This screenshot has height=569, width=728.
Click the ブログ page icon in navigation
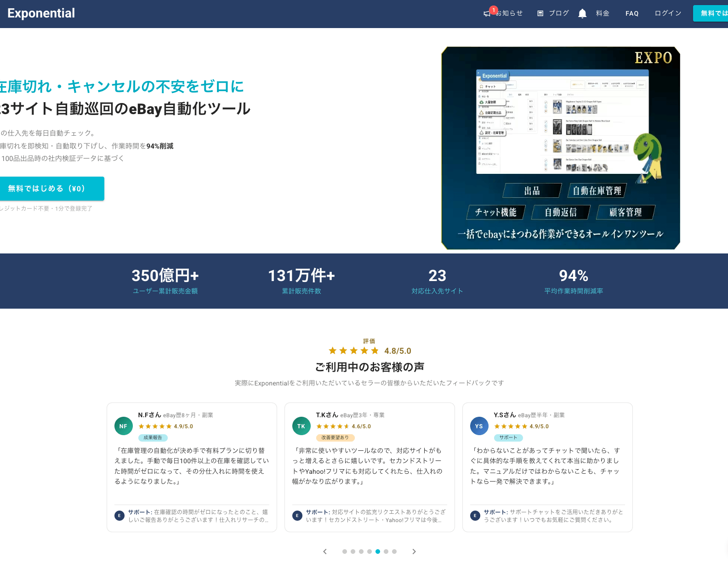[x=540, y=13]
